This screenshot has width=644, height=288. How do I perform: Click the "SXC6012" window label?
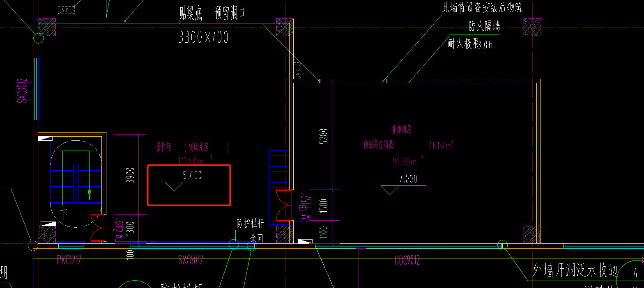[190, 260]
